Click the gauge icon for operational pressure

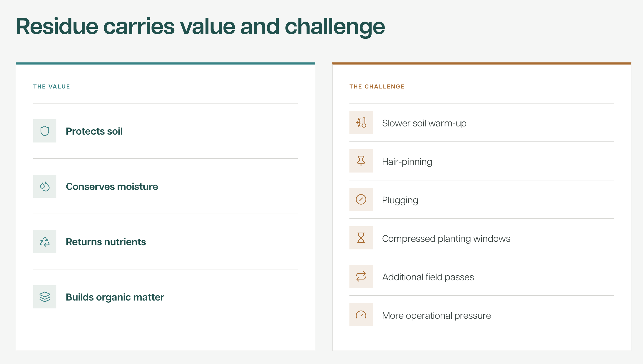[361, 315]
